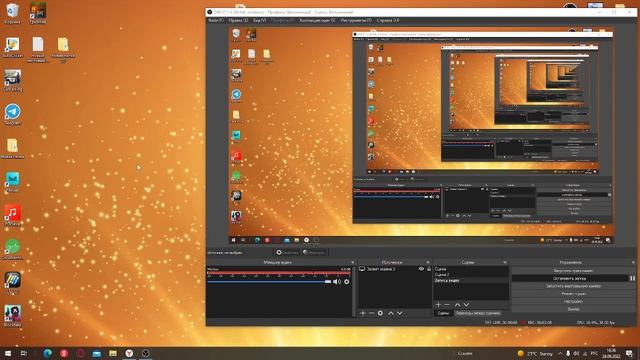This screenshot has width=640, height=360.
Task: Launch the Telegram desktop shortcut
Action: coord(13,114)
